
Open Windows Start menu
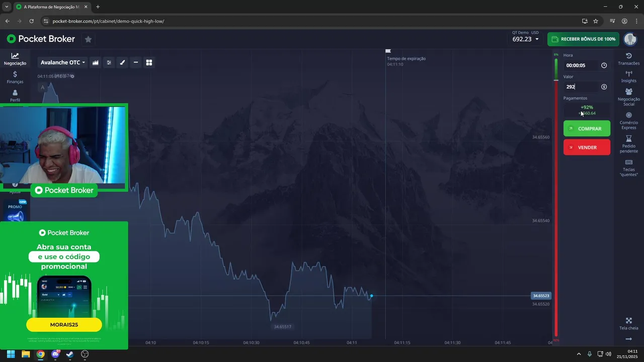pos(11,354)
